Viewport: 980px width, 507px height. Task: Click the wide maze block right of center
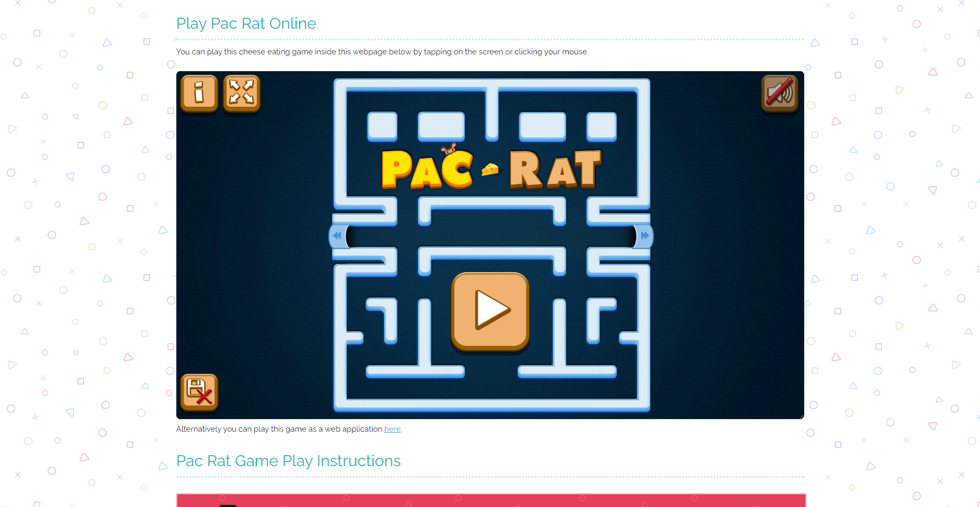pos(543,127)
